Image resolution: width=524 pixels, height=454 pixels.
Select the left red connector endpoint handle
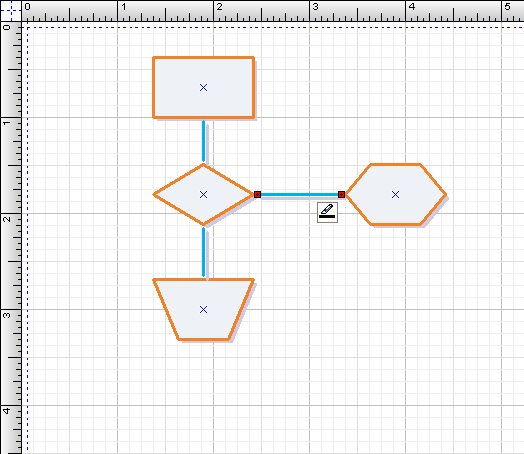pos(257,194)
